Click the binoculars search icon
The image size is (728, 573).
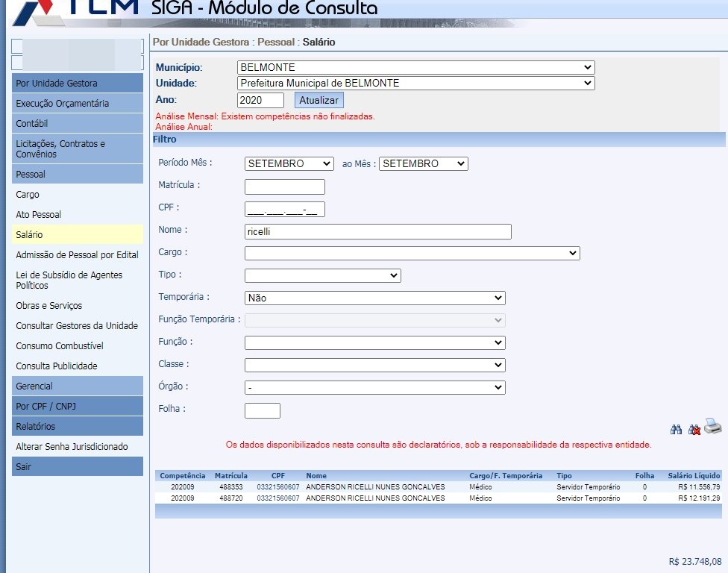click(677, 429)
